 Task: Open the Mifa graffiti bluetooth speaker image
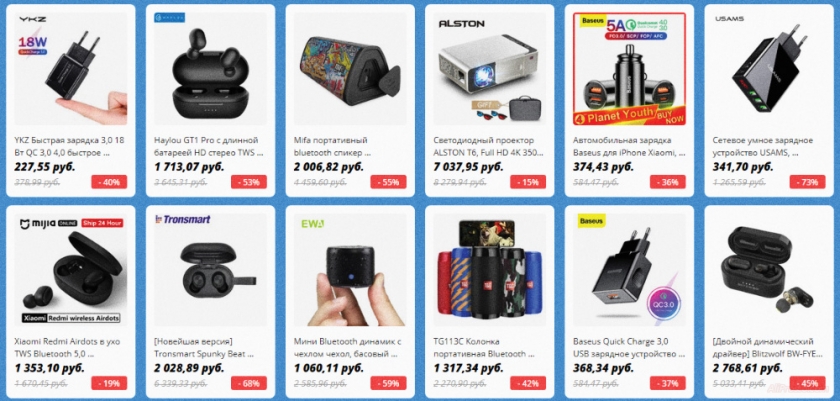[350, 69]
